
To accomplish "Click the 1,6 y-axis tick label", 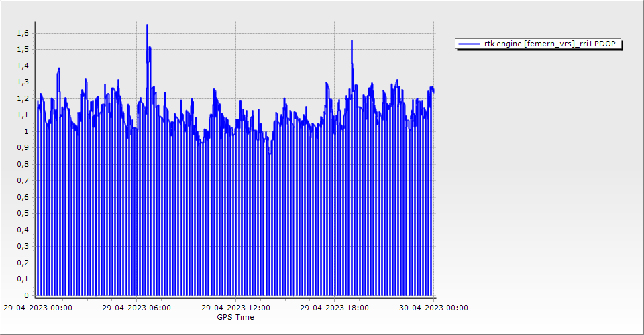I will click(23, 33).
